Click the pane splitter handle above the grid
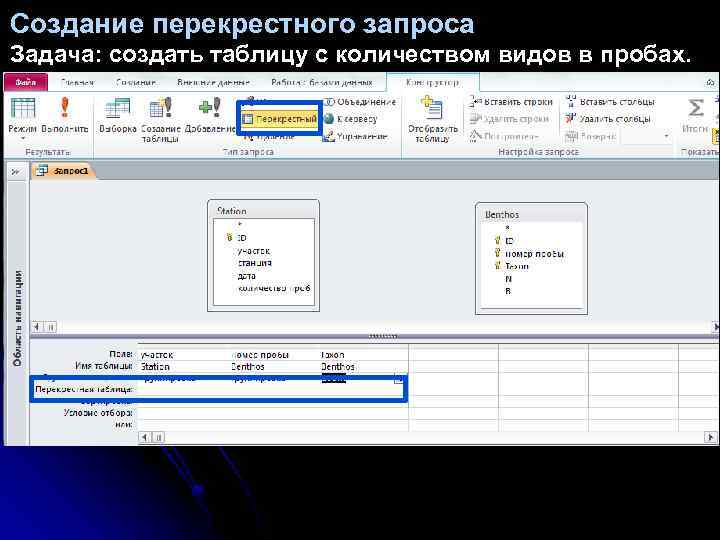Image resolution: width=720 pixels, height=540 pixels. tap(383, 337)
